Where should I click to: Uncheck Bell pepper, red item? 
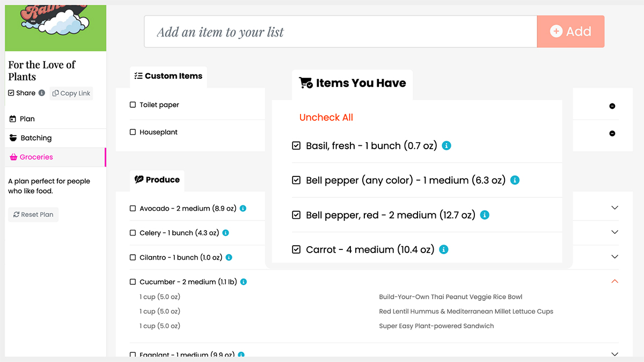(296, 215)
